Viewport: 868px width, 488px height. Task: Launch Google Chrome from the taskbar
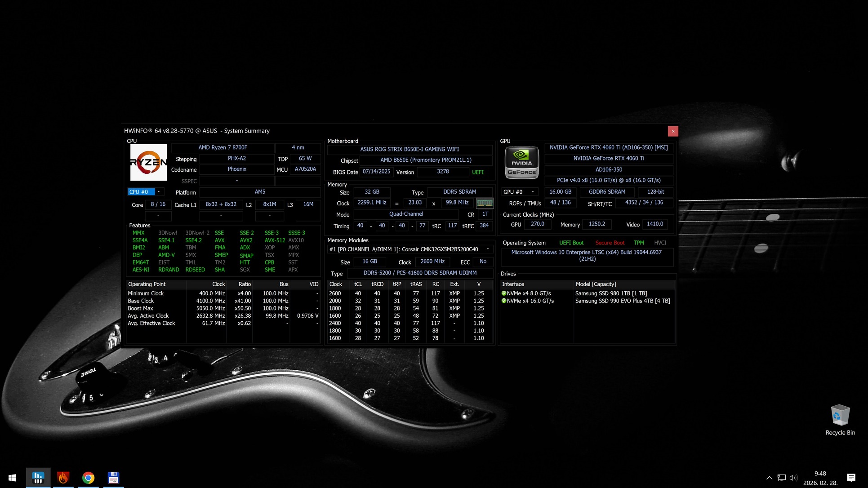coord(89,478)
